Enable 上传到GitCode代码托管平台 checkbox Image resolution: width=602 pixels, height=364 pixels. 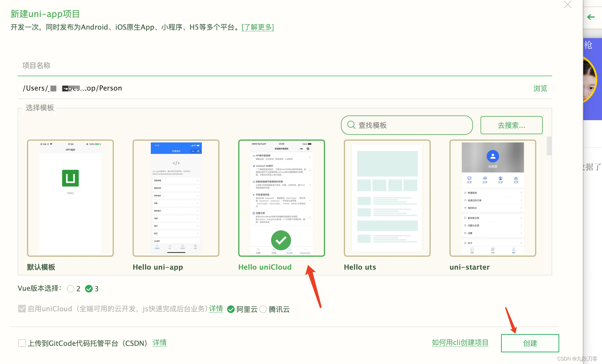point(22,343)
